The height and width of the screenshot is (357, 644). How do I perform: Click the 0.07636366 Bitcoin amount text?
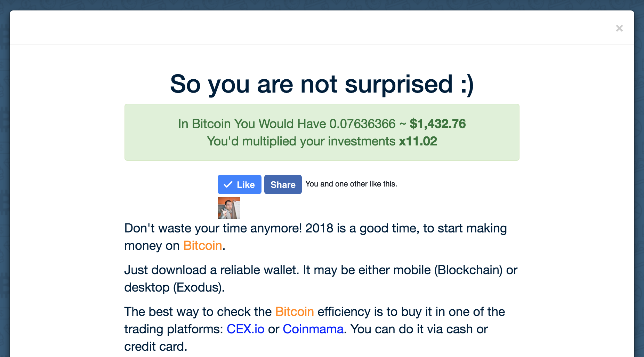pos(363,124)
